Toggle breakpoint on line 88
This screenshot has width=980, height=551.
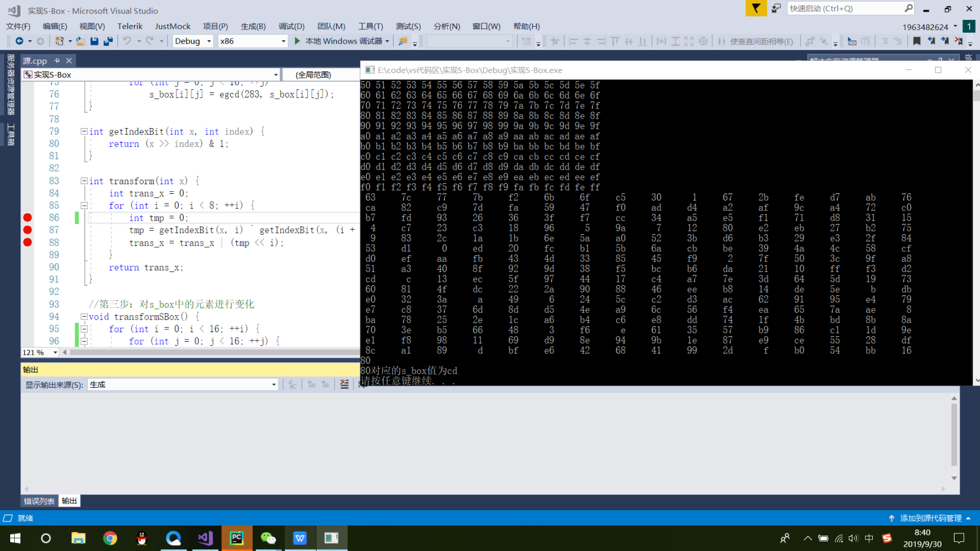coord(27,243)
